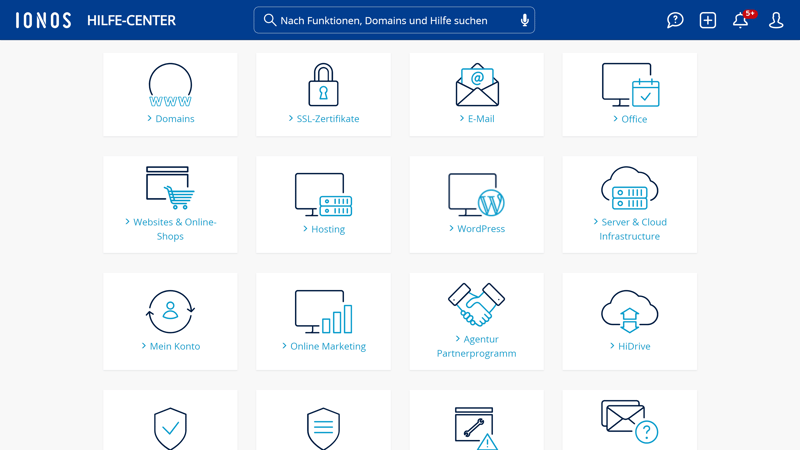
Task: Click the IONOS logo
Action: pos(43,20)
